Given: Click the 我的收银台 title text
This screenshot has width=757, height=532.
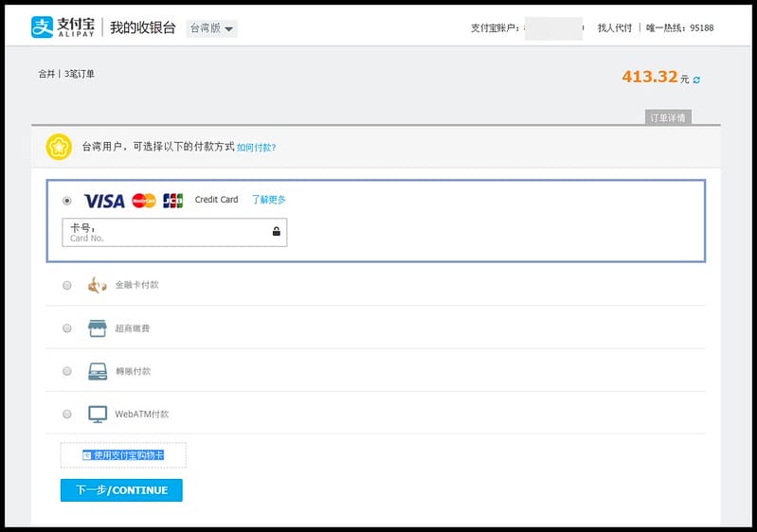Looking at the screenshot, I should (142, 27).
